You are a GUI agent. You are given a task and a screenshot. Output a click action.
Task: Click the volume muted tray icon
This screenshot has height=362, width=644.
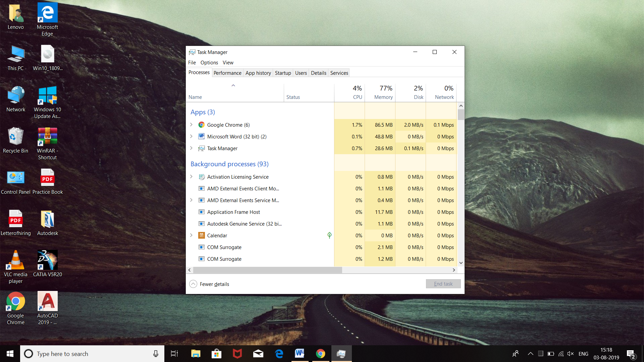[570, 354]
